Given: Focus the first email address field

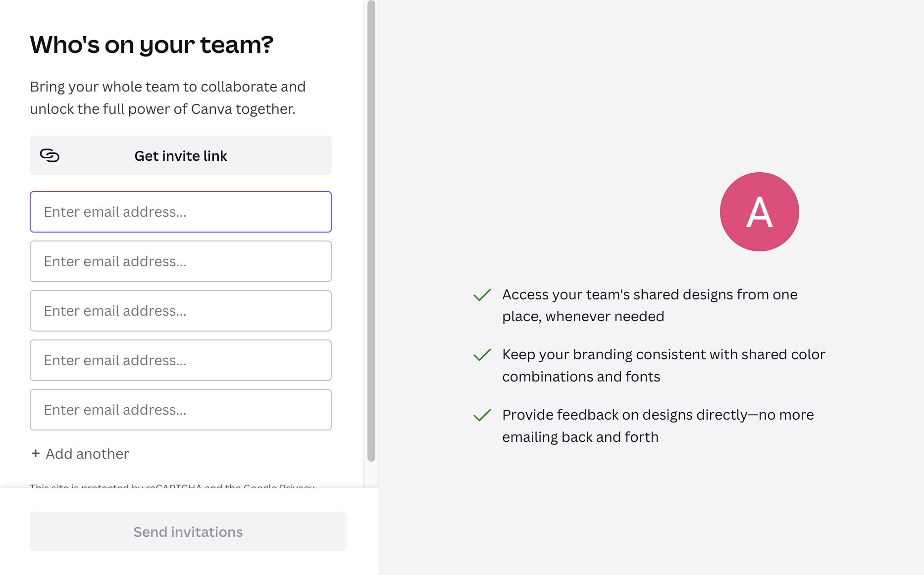Looking at the screenshot, I should [x=181, y=212].
